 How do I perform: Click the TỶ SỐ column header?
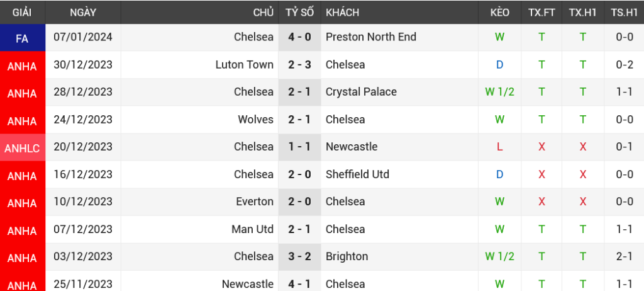coord(299,13)
